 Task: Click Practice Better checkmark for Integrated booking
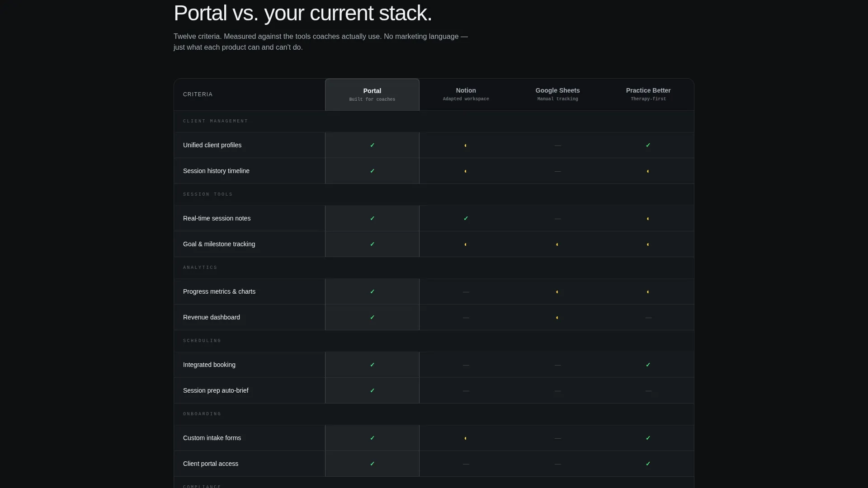(648, 365)
